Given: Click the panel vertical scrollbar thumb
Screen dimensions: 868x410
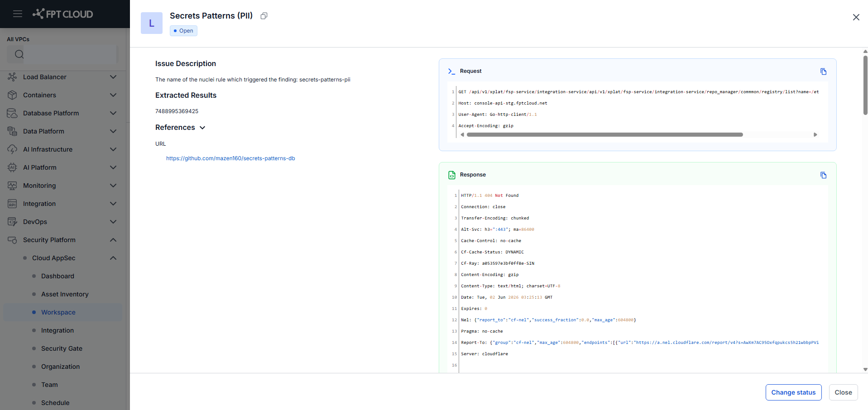Looking at the screenshot, I should coord(865,85).
